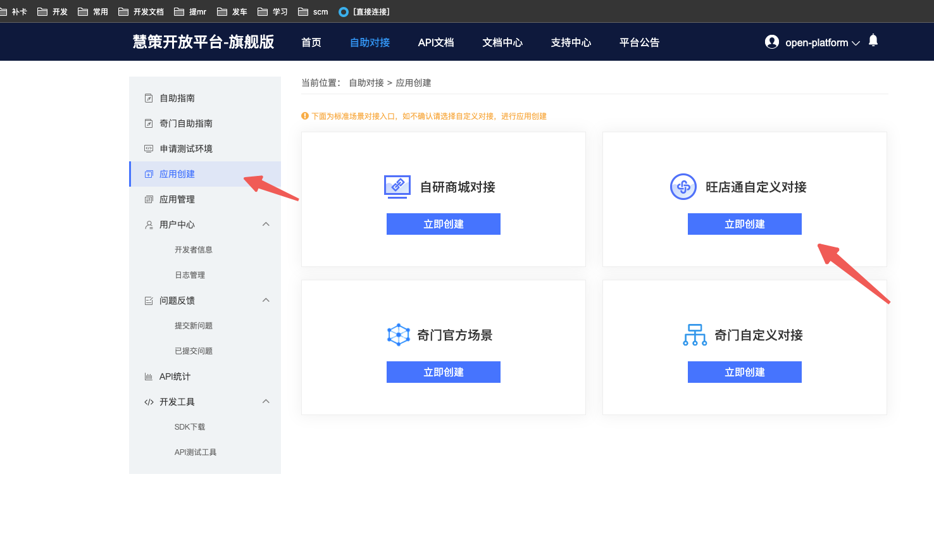
Task: Open the [直接连接] bookmark
Action: (x=364, y=11)
